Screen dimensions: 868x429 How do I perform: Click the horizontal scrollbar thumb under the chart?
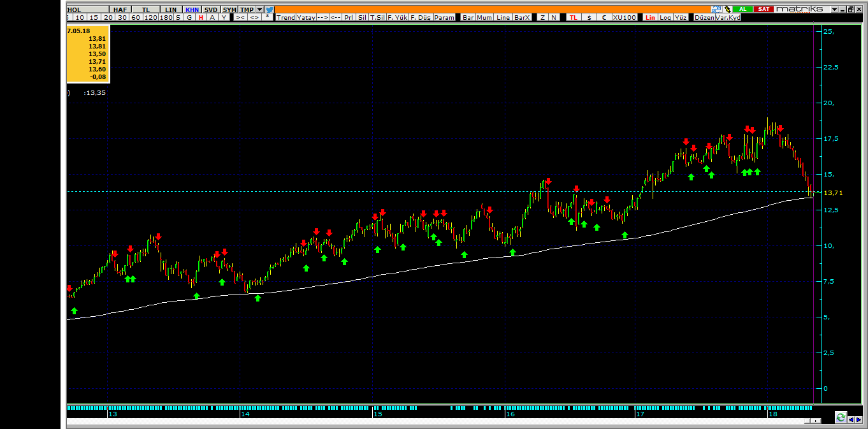coord(807,421)
